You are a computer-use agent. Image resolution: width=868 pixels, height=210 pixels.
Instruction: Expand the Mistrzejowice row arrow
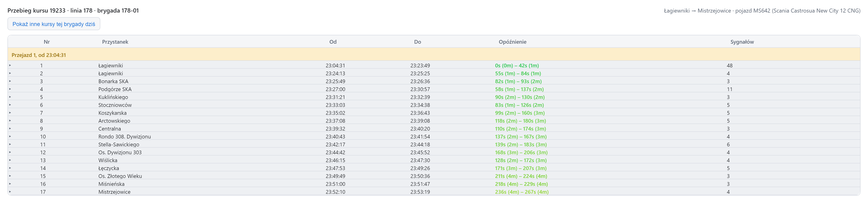[x=10, y=192]
